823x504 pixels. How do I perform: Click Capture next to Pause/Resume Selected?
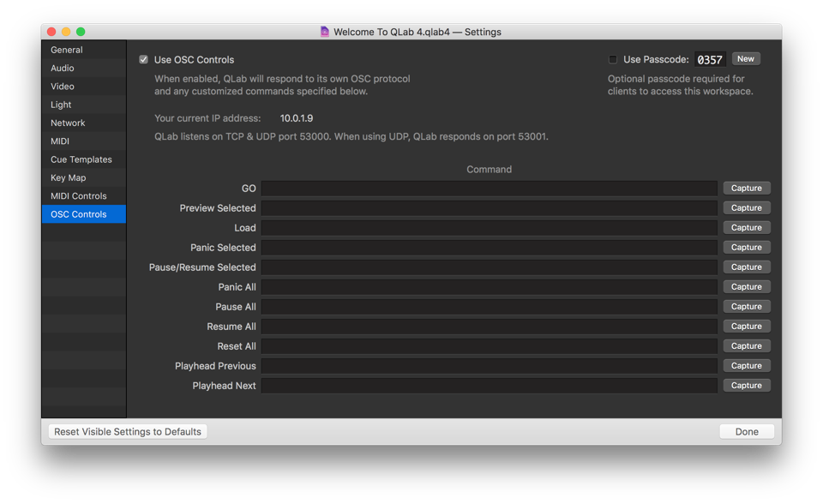[x=746, y=267]
